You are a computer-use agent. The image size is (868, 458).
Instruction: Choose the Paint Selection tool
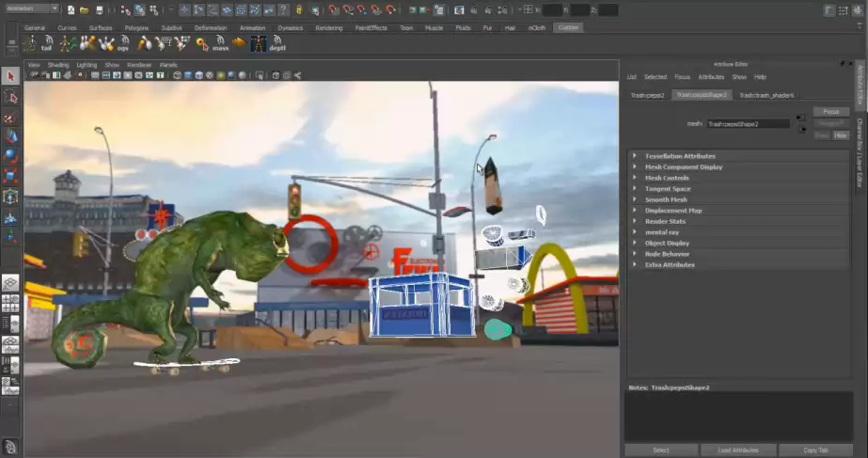(10, 118)
